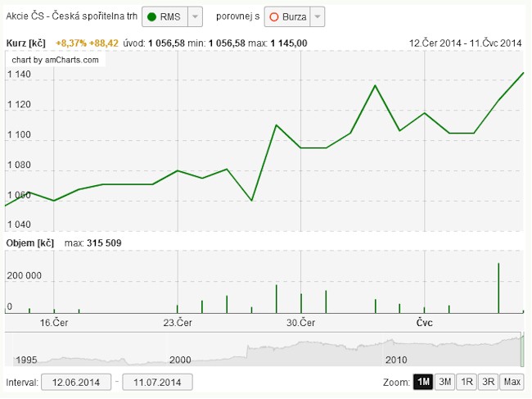Set zoom to 3R
This screenshot has height=399, width=532.
tap(489, 382)
